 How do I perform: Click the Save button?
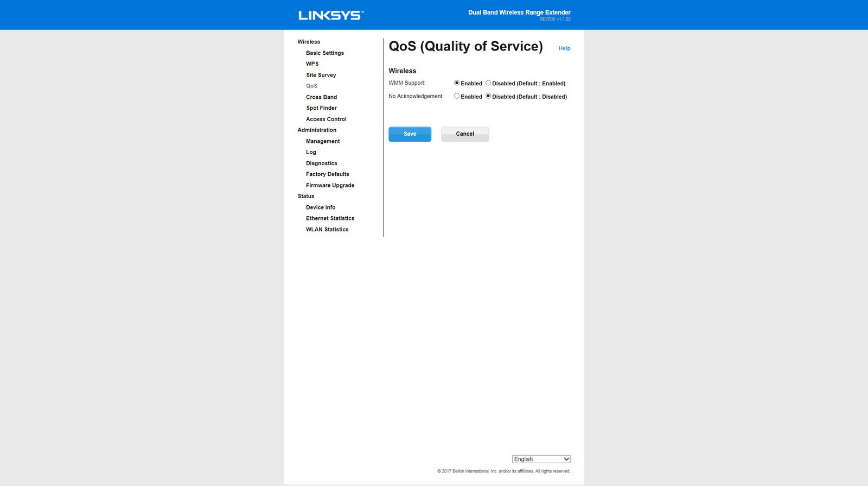pos(410,134)
